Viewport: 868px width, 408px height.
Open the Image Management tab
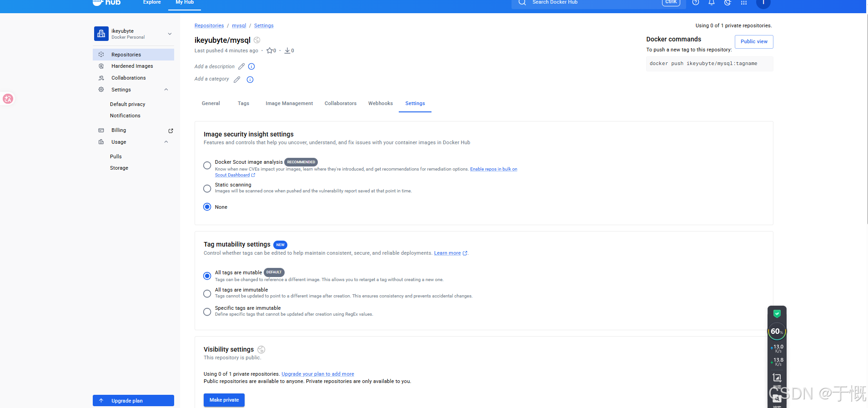(289, 103)
